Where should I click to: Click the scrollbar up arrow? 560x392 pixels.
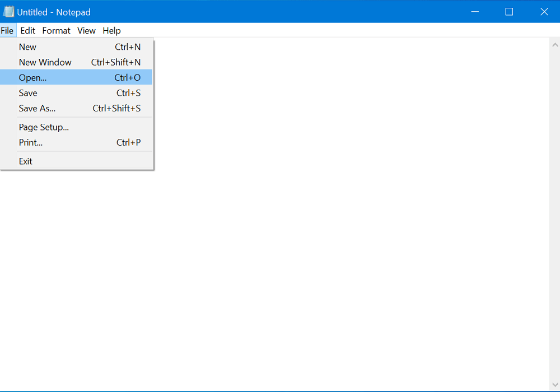[x=554, y=45]
